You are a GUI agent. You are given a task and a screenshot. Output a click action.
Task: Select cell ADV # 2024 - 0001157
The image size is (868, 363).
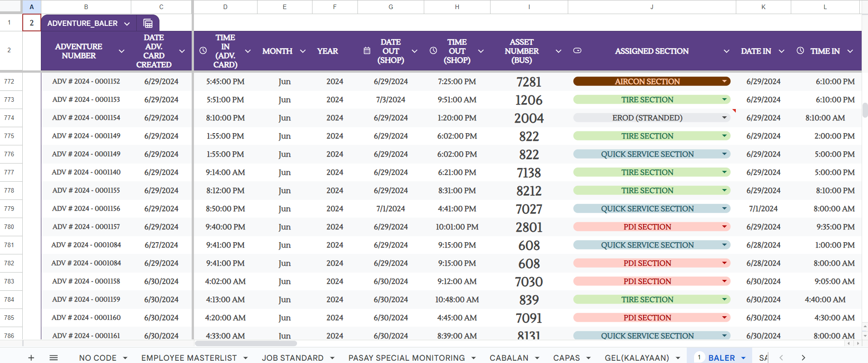[x=86, y=227]
